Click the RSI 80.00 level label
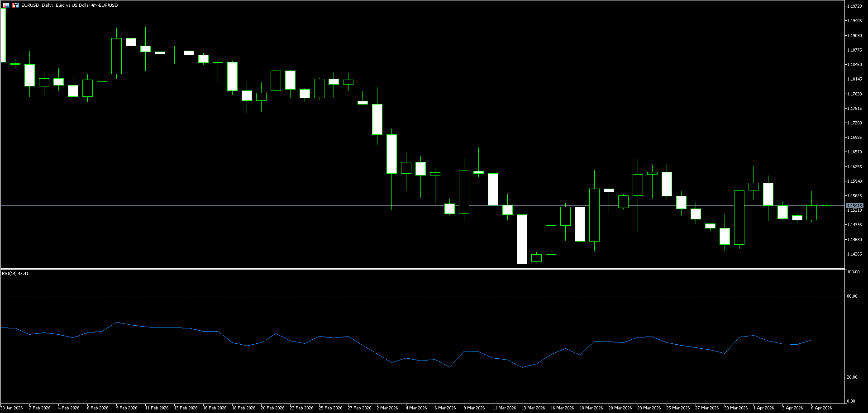The width and height of the screenshot is (868, 413). (852, 296)
